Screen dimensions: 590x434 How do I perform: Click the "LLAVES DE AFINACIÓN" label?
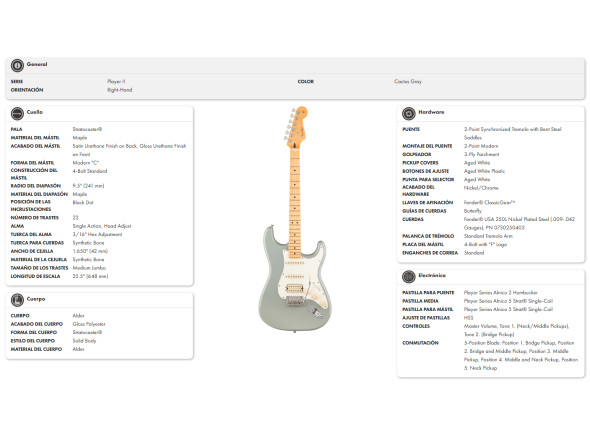point(427,203)
